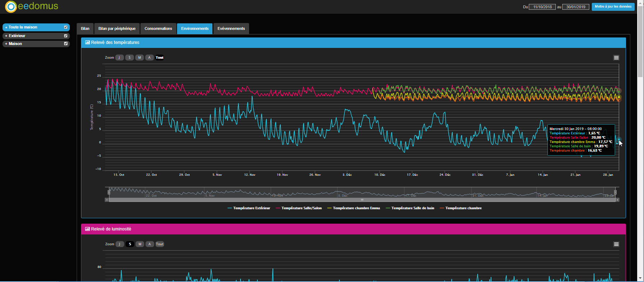Screen dimensions: 644x282
Task: Switch to the Consommations tab
Action: 158,29
